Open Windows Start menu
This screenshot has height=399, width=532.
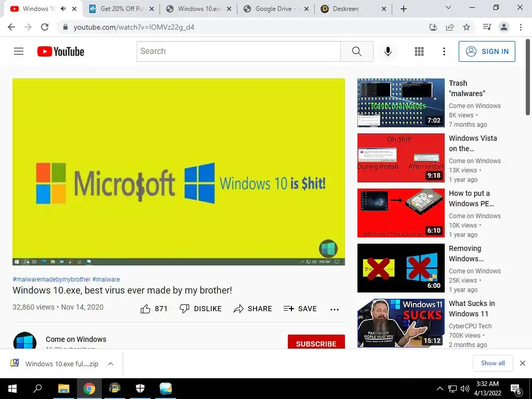click(12, 389)
